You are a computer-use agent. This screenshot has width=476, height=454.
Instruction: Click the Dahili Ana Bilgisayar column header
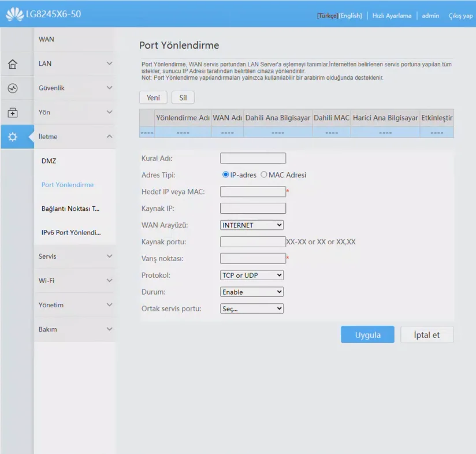tap(278, 118)
